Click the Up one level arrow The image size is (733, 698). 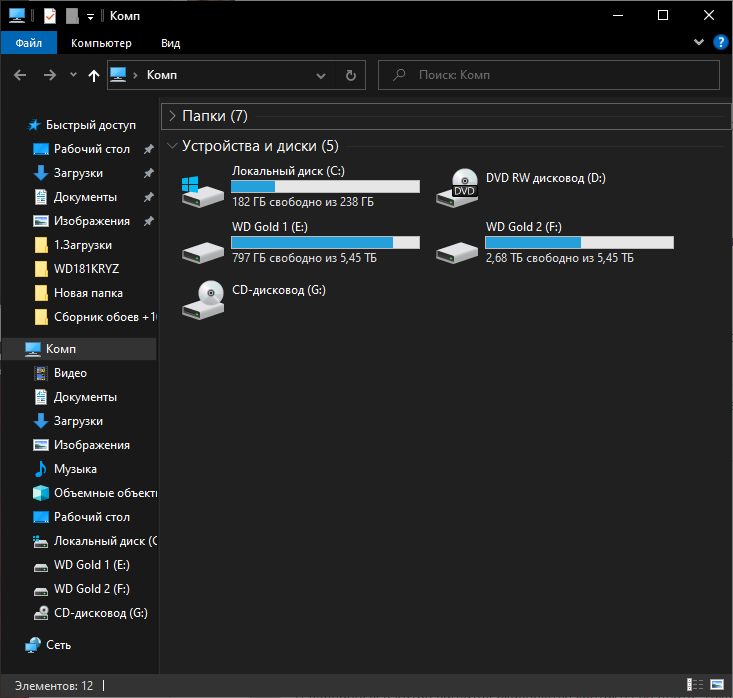click(94, 75)
